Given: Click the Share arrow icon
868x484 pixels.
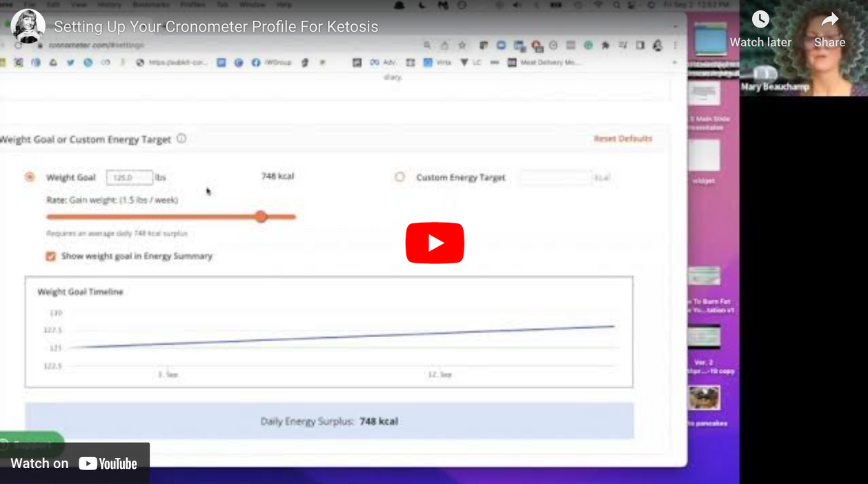Looking at the screenshot, I should point(829,19).
